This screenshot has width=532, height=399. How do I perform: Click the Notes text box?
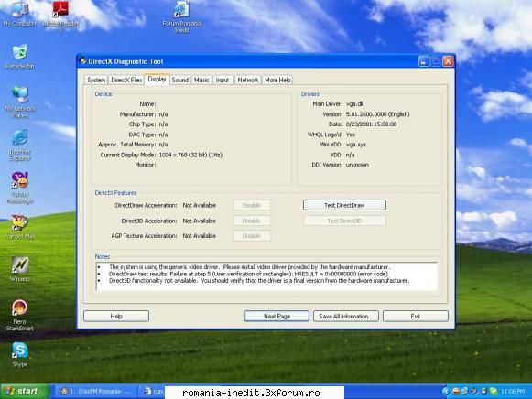(x=267, y=276)
